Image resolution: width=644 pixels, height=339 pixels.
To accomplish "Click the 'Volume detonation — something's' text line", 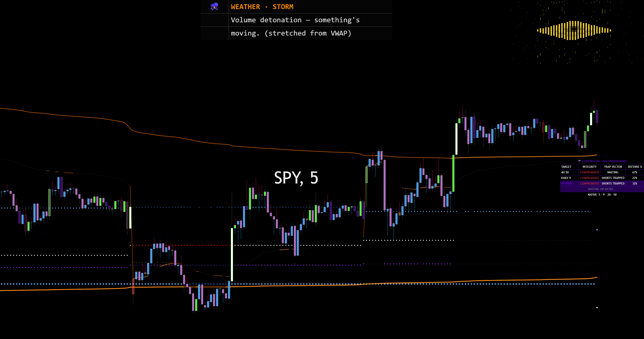I will pos(295,20).
